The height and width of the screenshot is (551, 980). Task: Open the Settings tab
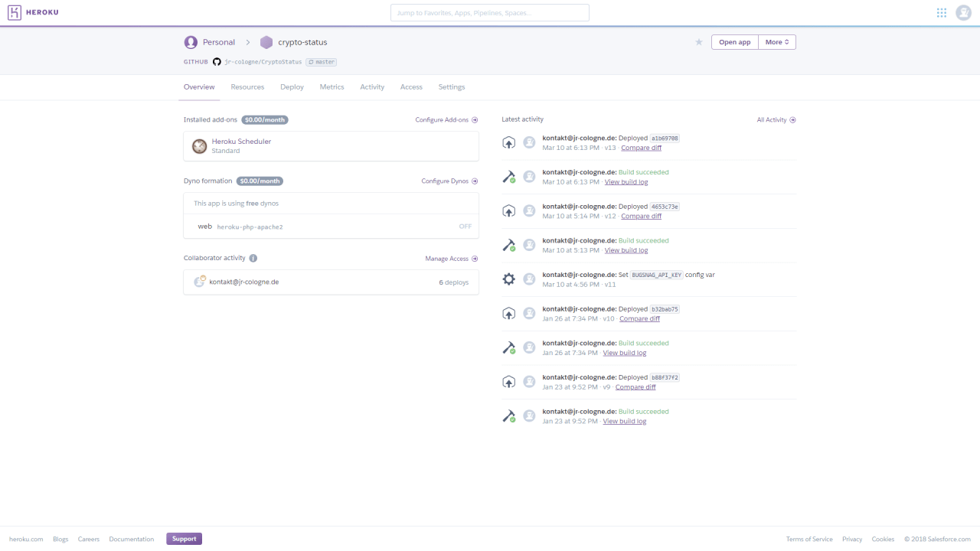tap(452, 87)
